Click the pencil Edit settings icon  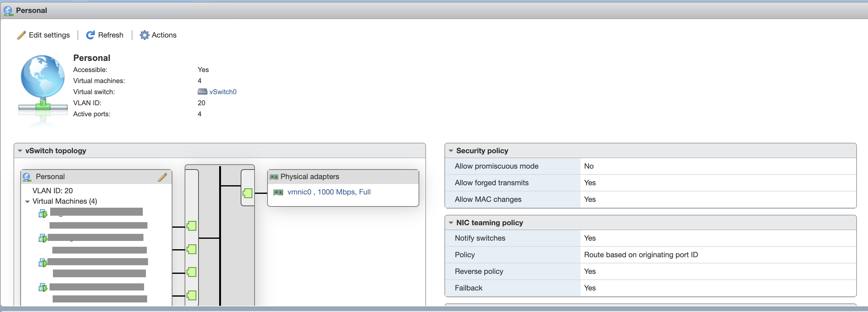coord(21,35)
